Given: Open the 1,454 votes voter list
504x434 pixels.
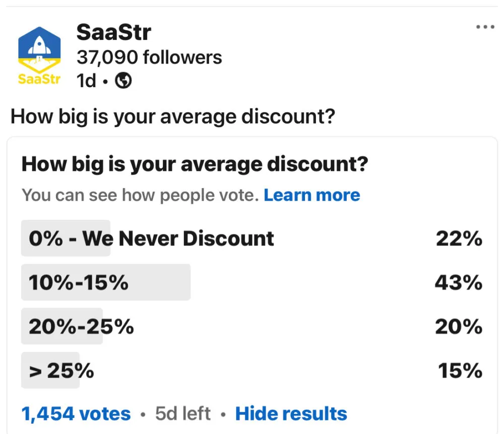Looking at the screenshot, I should 76,414.
